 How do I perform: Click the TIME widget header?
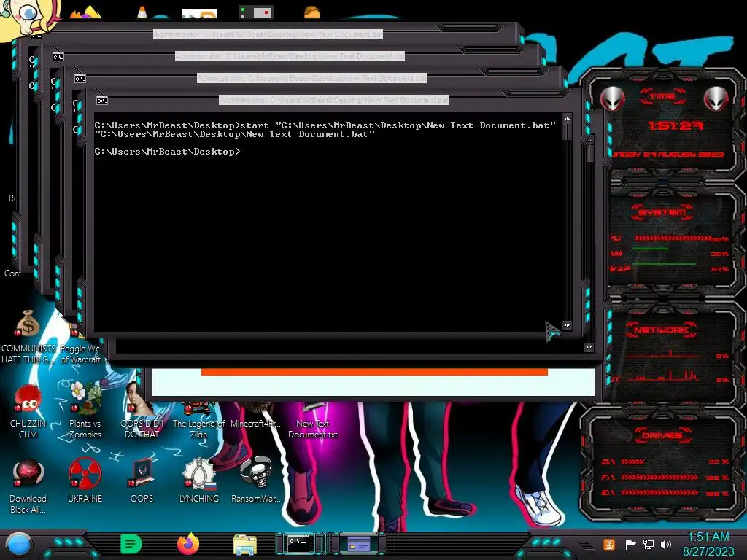click(x=662, y=97)
